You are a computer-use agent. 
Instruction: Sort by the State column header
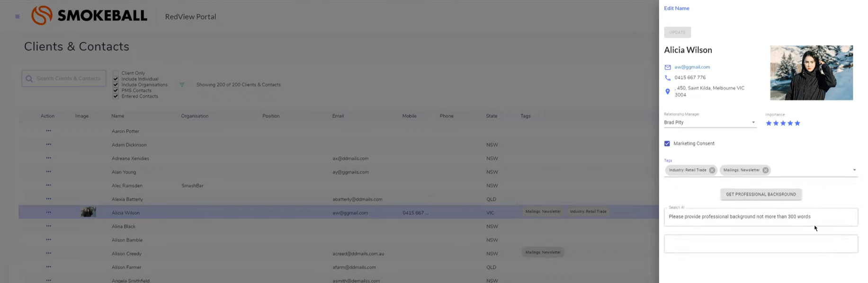click(x=492, y=116)
